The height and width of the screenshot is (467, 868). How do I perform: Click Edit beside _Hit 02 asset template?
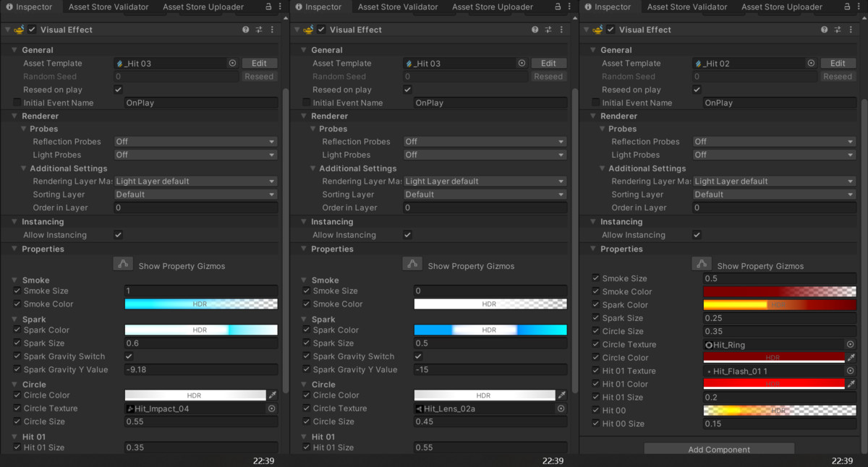838,64
